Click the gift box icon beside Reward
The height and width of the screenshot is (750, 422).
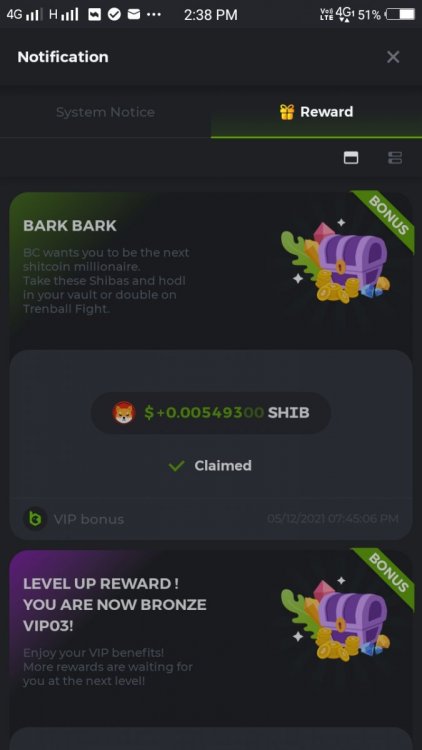pos(287,112)
